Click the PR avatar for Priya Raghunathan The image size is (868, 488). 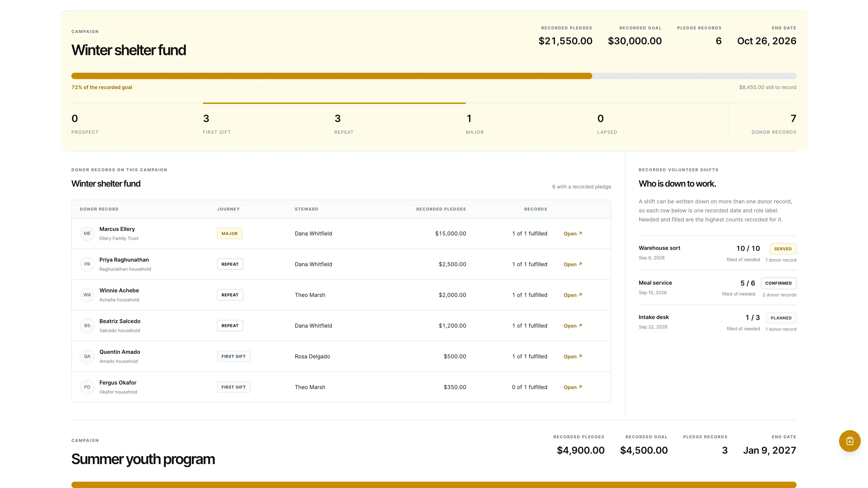[87, 264]
